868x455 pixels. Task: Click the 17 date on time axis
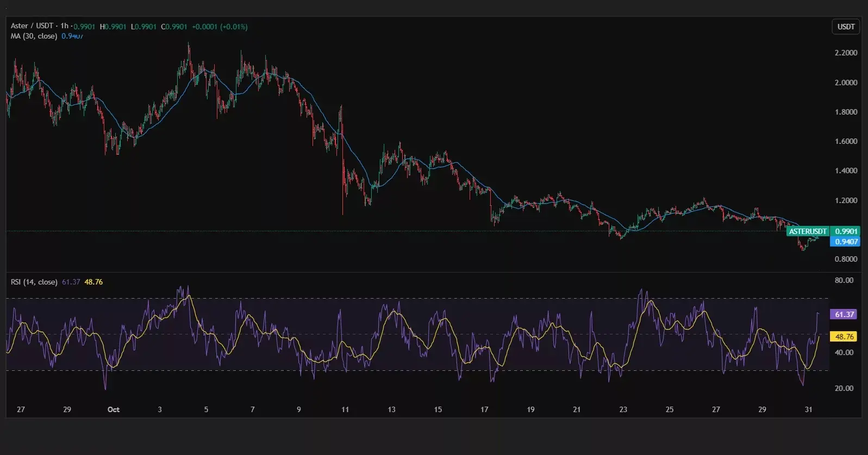(x=484, y=409)
